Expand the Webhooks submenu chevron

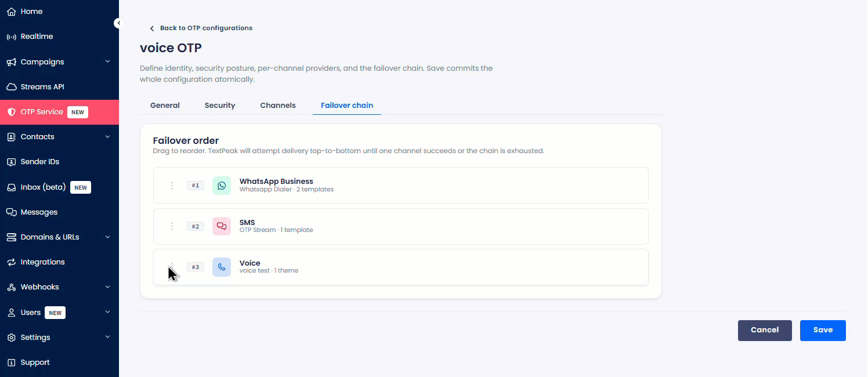[107, 287]
